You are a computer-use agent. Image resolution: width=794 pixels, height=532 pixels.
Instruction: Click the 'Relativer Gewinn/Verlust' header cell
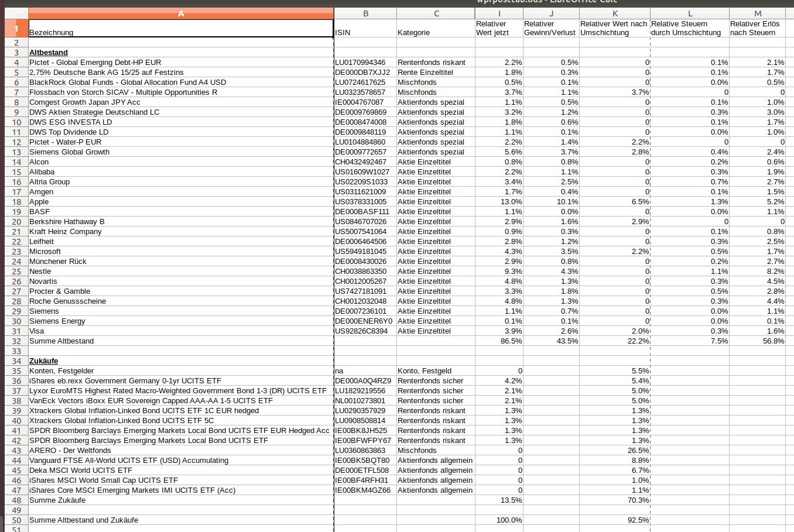[551, 28]
